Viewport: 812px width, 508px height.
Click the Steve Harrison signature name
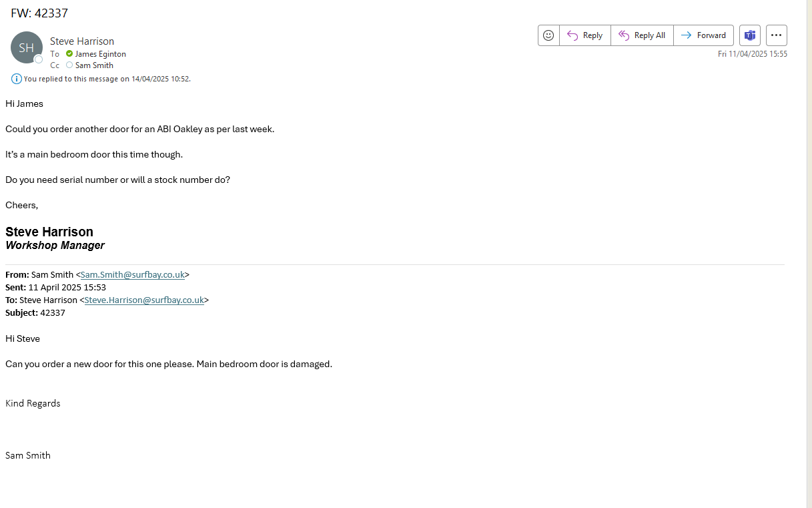[x=49, y=232]
